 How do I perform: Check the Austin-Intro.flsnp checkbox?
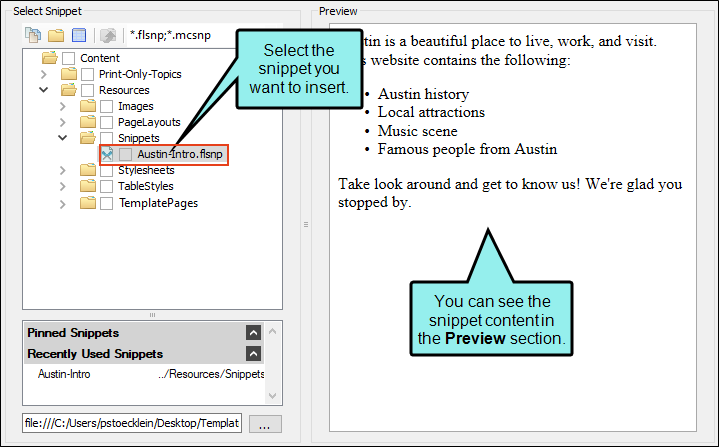pyautogui.click(x=125, y=155)
